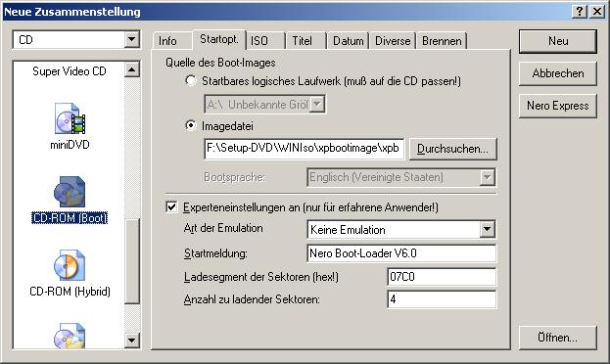The height and width of the screenshot is (364, 610).
Task: Toggle Experteneinstellungen an checkbox
Action: [171, 206]
